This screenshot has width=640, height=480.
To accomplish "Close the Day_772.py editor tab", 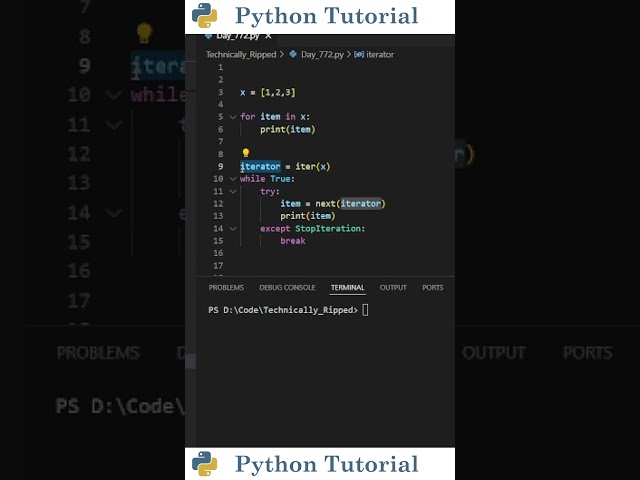I will tap(268, 36).
